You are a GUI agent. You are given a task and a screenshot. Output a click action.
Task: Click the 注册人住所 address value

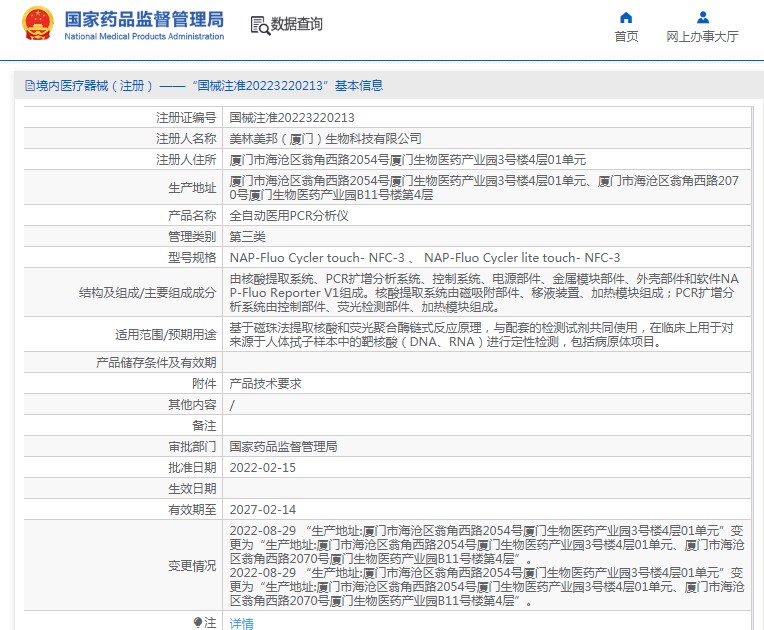[x=408, y=159]
